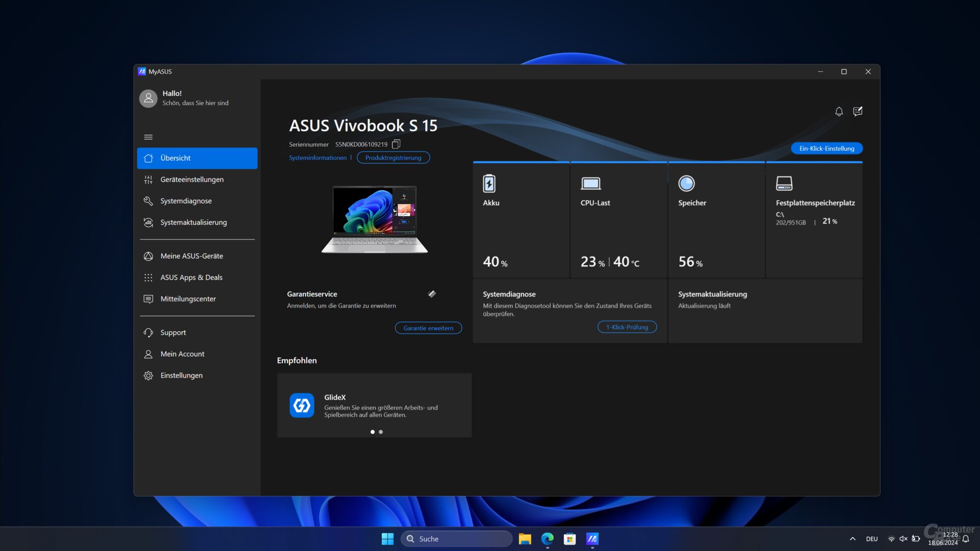
Task: Click the GlideX app icon
Action: [302, 406]
